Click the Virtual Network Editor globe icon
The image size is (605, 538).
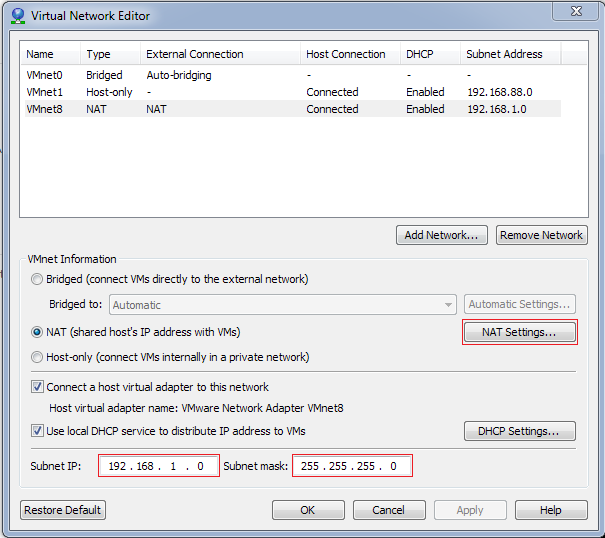18,16
